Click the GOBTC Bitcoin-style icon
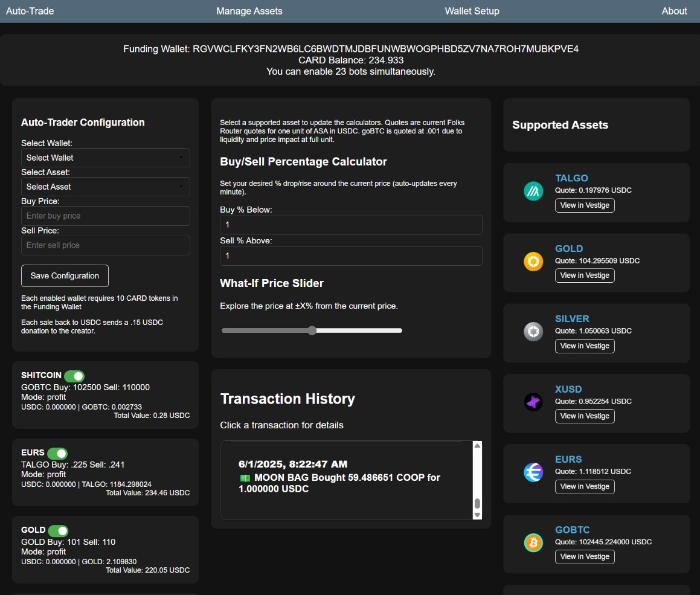This screenshot has height=595, width=700. [x=533, y=543]
